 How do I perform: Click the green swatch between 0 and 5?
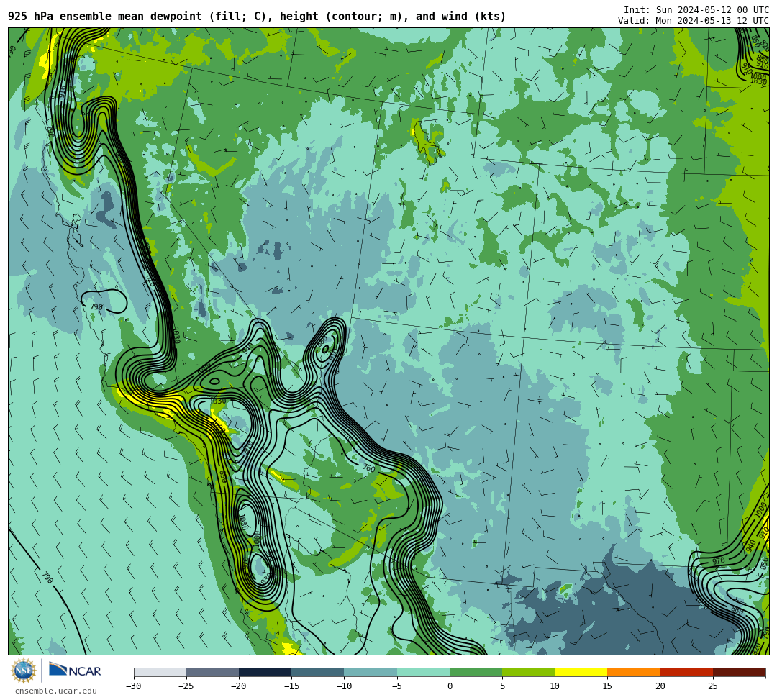click(x=476, y=672)
